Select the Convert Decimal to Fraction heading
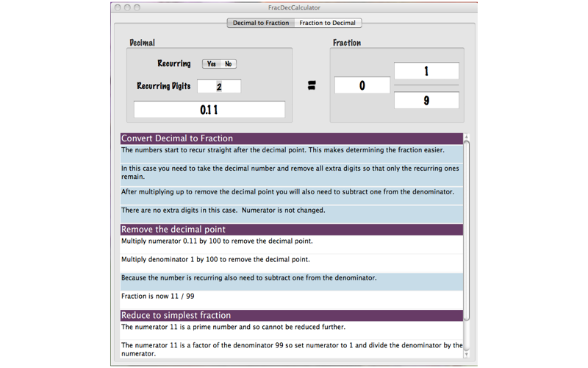The image size is (588, 368). point(292,138)
